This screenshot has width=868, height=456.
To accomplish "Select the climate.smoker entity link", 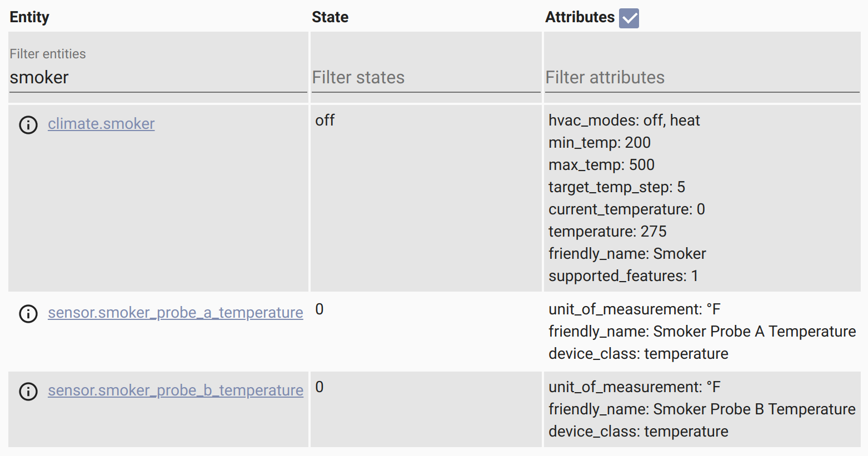I will [101, 123].
